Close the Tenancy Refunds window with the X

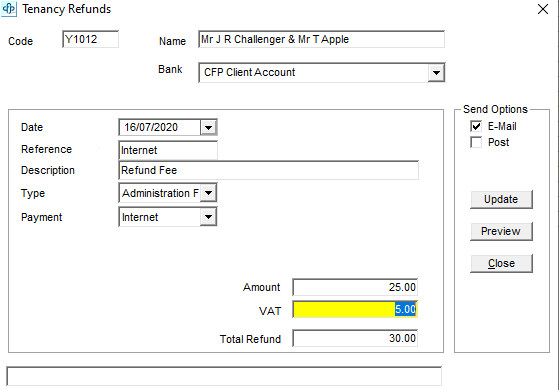pyautogui.click(x=543, y=9)
